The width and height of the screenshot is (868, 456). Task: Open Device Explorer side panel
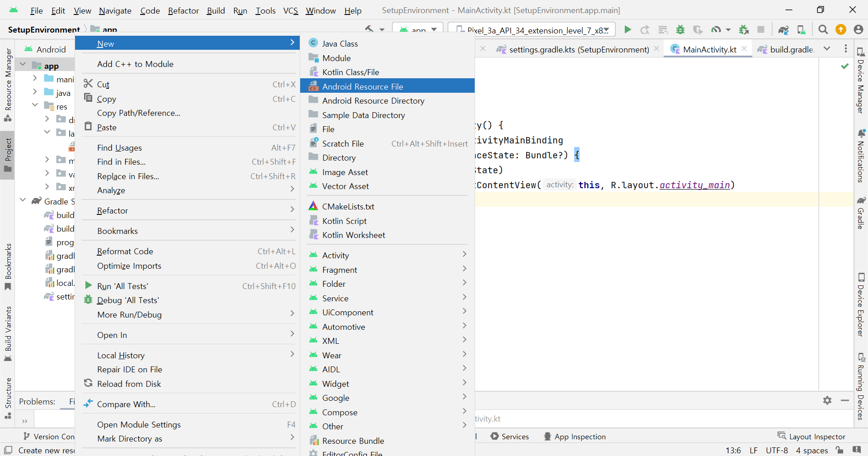point(861,305)
